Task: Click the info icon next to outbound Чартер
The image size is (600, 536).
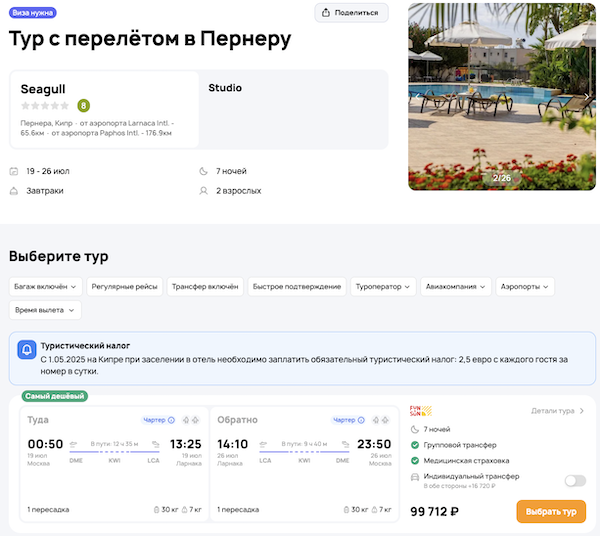Action: tap(171, 420)
